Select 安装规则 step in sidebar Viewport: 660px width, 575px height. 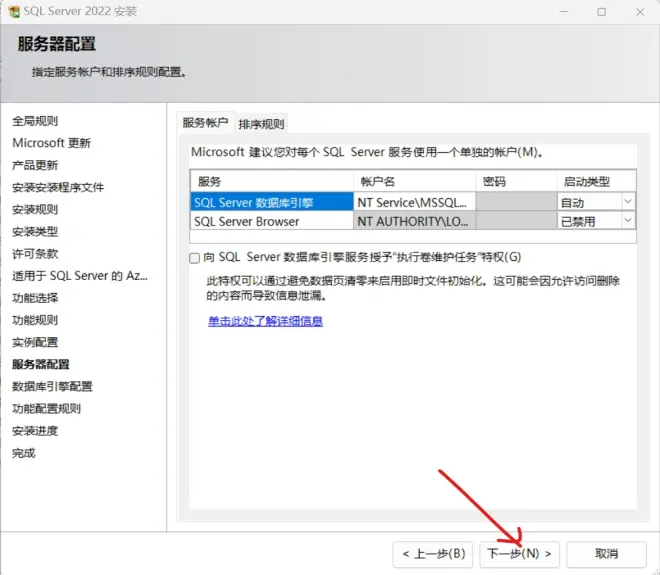[x=35, y=210]
